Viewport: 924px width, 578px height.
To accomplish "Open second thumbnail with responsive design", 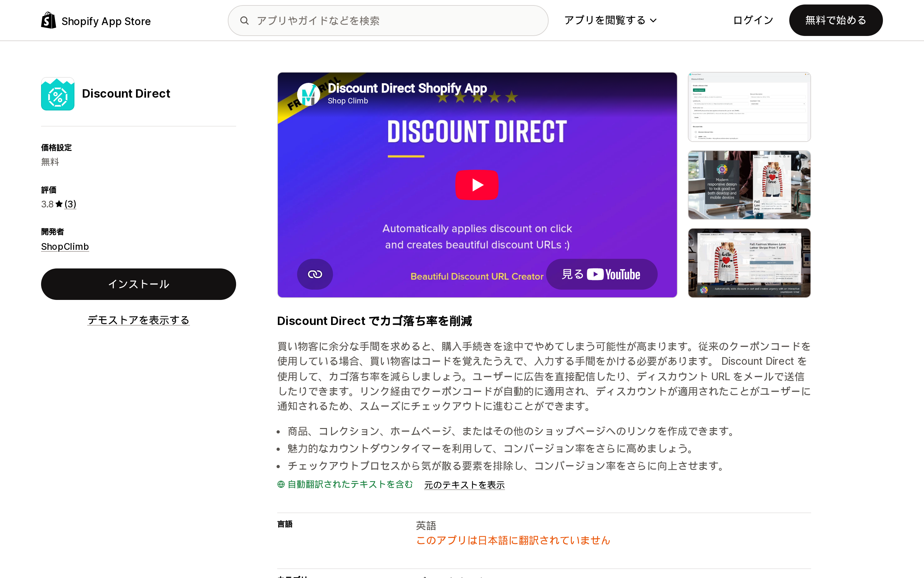I will tap(749, 185).
